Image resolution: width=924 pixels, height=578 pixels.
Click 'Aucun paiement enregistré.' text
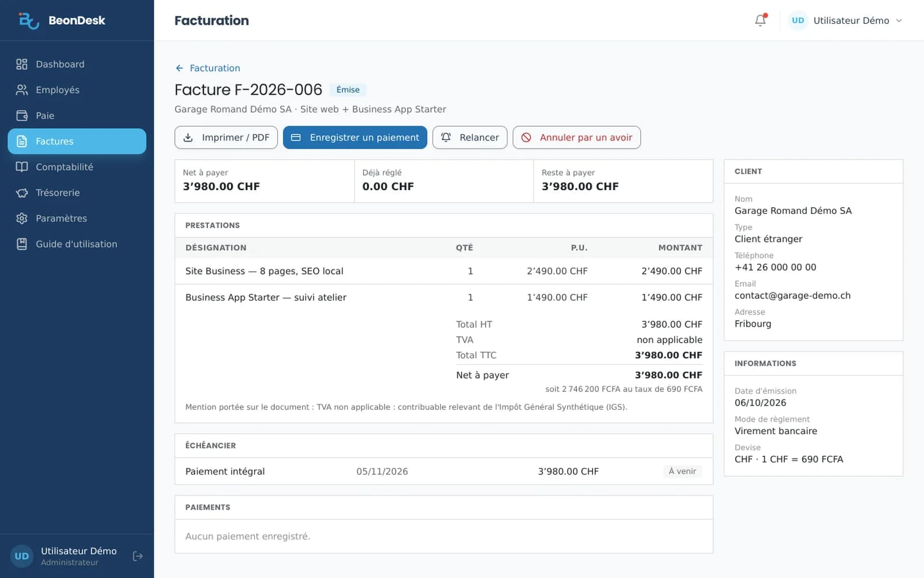[248, 536]
